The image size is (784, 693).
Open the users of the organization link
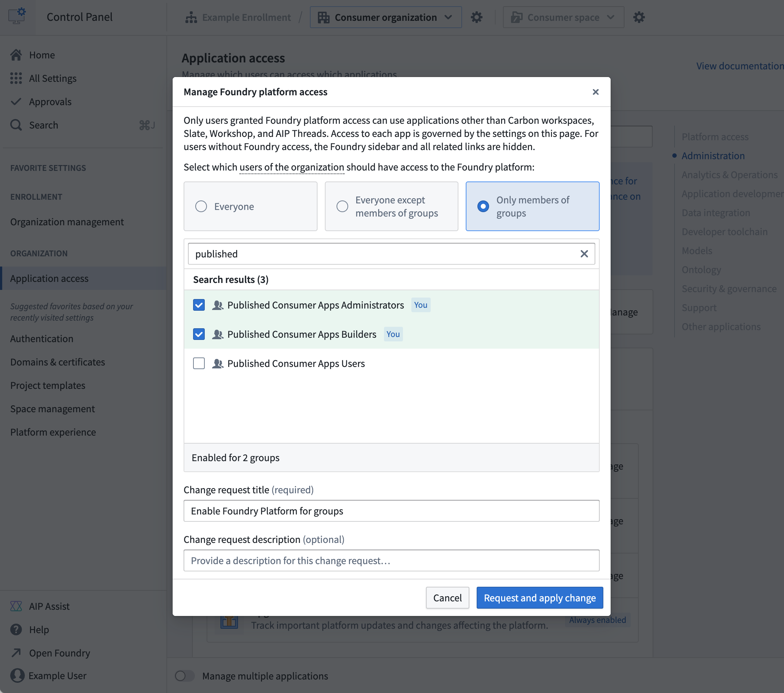[292, 167]
